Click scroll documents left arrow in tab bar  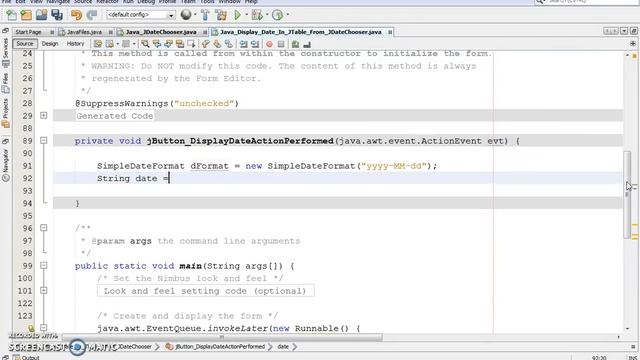point(607,31)
